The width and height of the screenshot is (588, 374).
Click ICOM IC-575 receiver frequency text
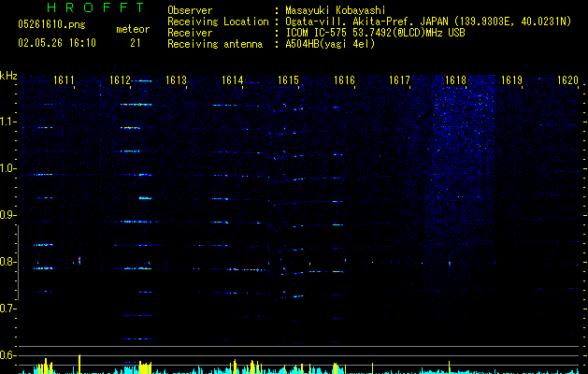[375, 33]
